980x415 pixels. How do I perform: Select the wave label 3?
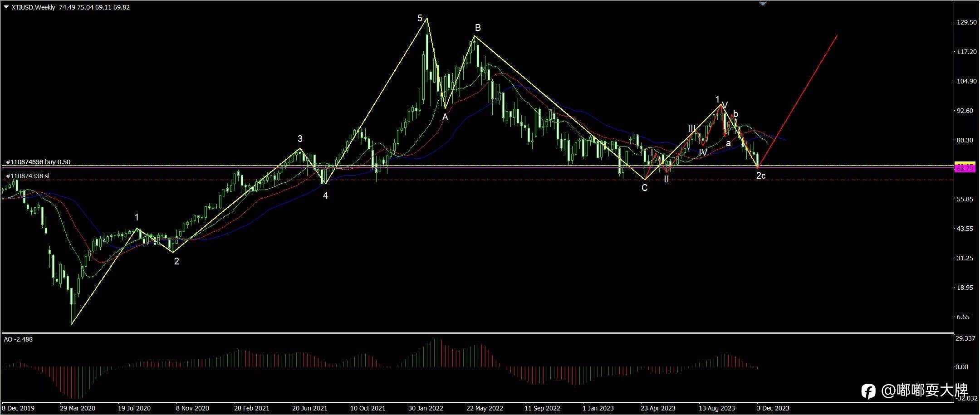coord(300,139)
